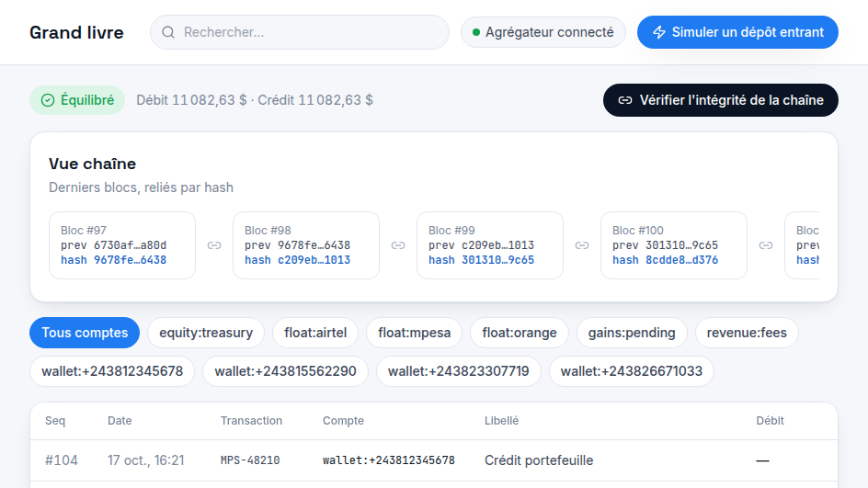Filter by wallet:+243826671033 chip
The image size is (868, 488).
(x=632, y=371)
